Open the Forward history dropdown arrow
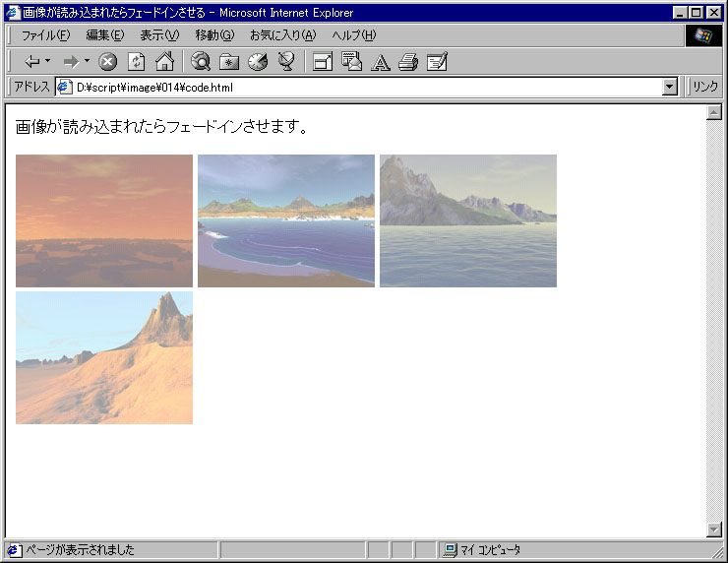 [87, 61]
